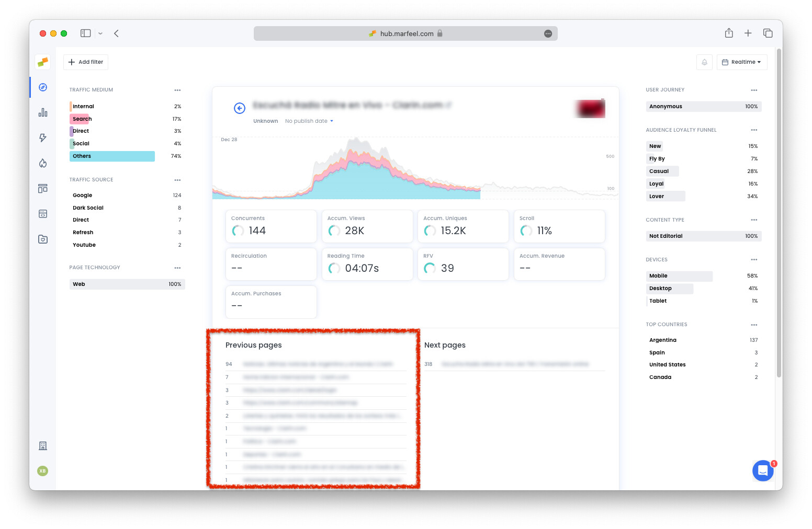Open Top Countries options via ellipsis menu
Screen dimensions: 812x529
754,324
